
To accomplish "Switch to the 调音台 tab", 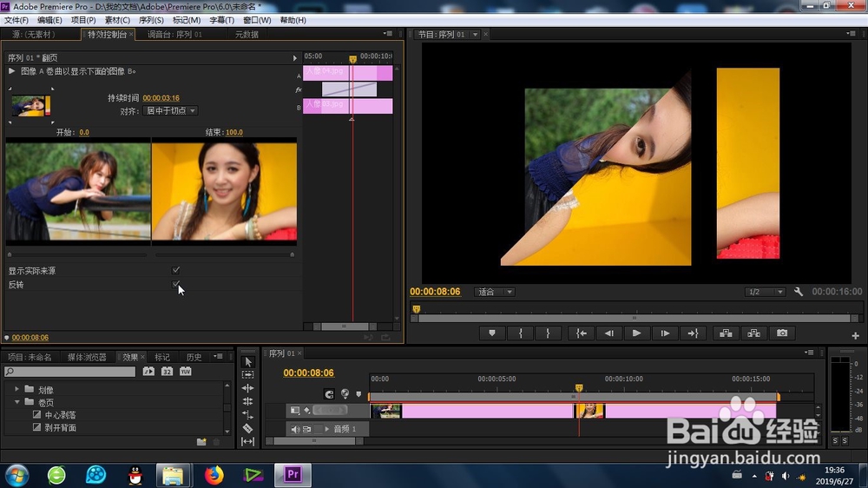I will [x=174, y=35].
